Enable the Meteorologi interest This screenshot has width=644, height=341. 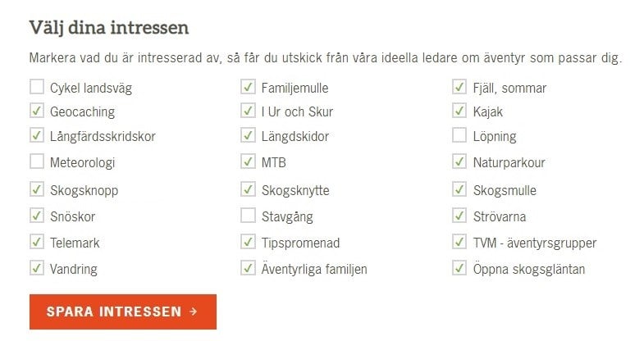[37, 161]
